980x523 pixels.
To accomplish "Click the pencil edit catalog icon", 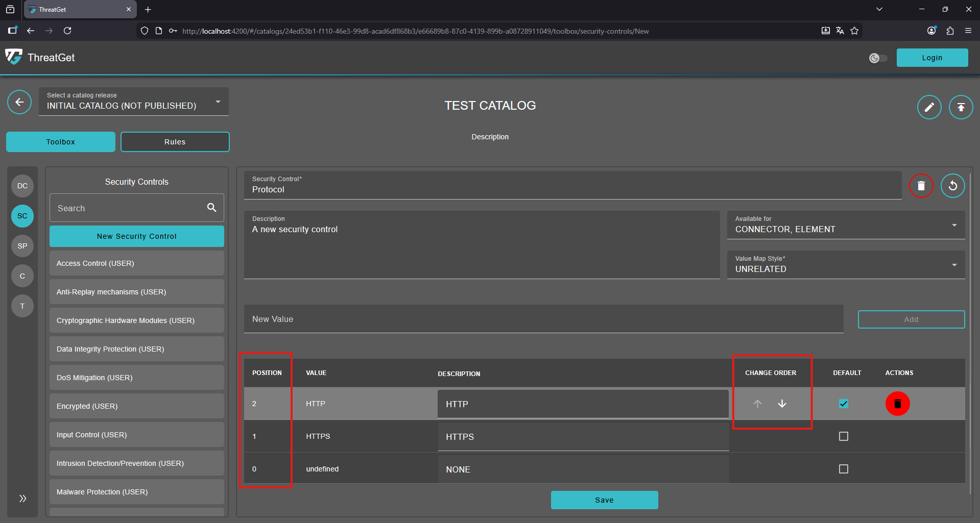I will [x=929, y=107].
